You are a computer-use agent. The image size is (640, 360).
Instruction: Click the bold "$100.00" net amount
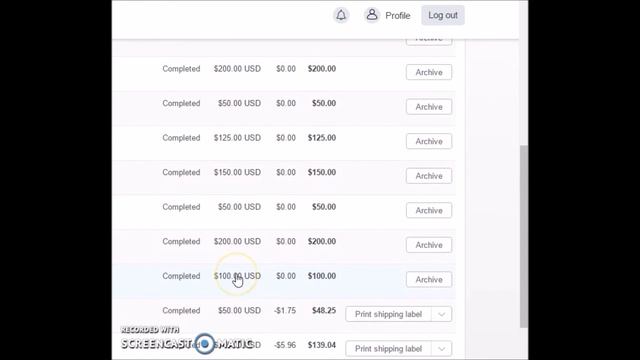point(322,276)
